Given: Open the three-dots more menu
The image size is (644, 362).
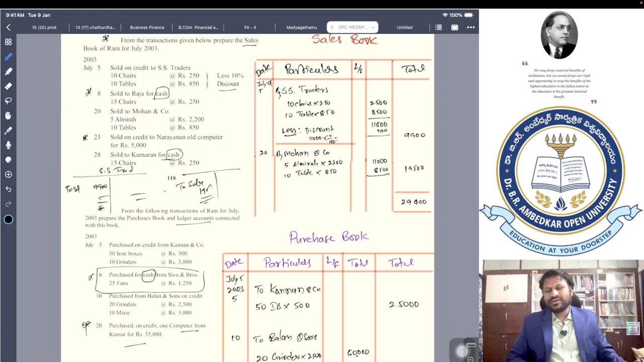Looking at the screenshot, I should click(470, 27).
